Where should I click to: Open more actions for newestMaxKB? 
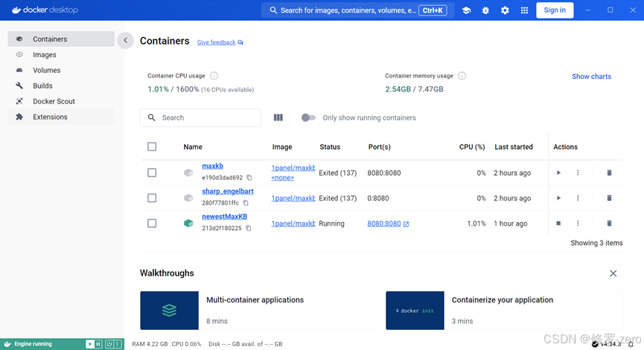[x=578, y=223]
